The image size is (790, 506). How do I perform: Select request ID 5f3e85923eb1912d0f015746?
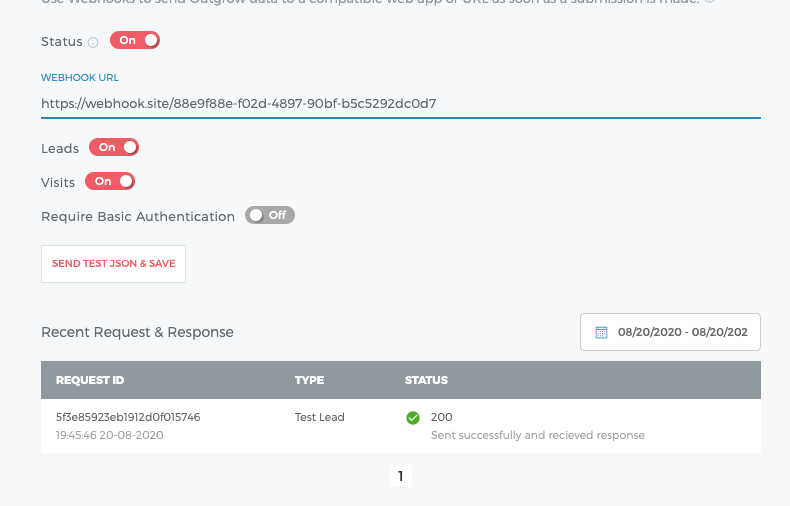point(128,417)
